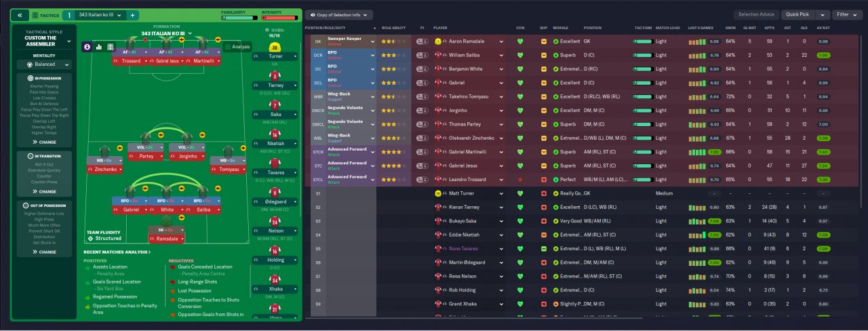The height and width of the screenshot is (331, 868).
Task: Select the Team Fluidity Structured icon
Action: 90,239
